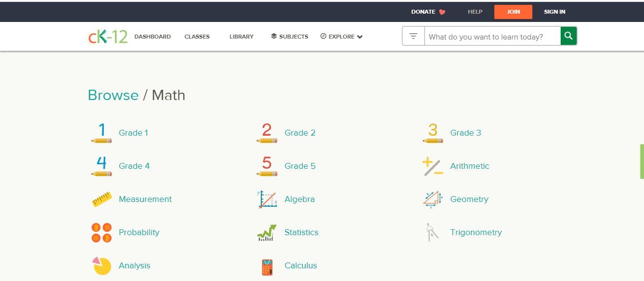
Task: Select the Geometry subject link
Action: coord(469,199)
